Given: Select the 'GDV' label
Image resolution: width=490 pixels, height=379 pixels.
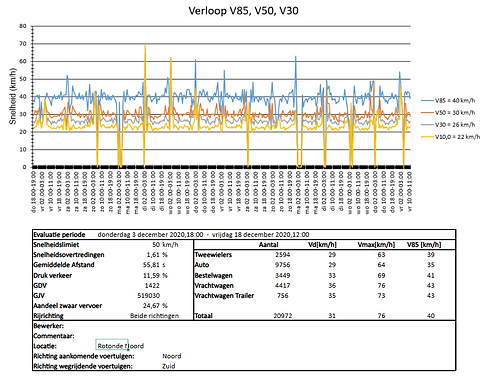Looking at the screenshot, I should 40,286.
